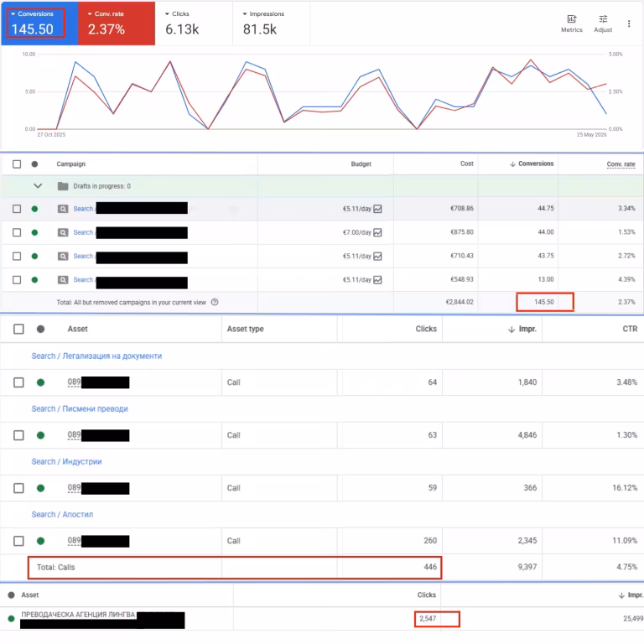Open Search / Легализация на документи link
Screen dimensions: 644x644
[x=96, y=356]
